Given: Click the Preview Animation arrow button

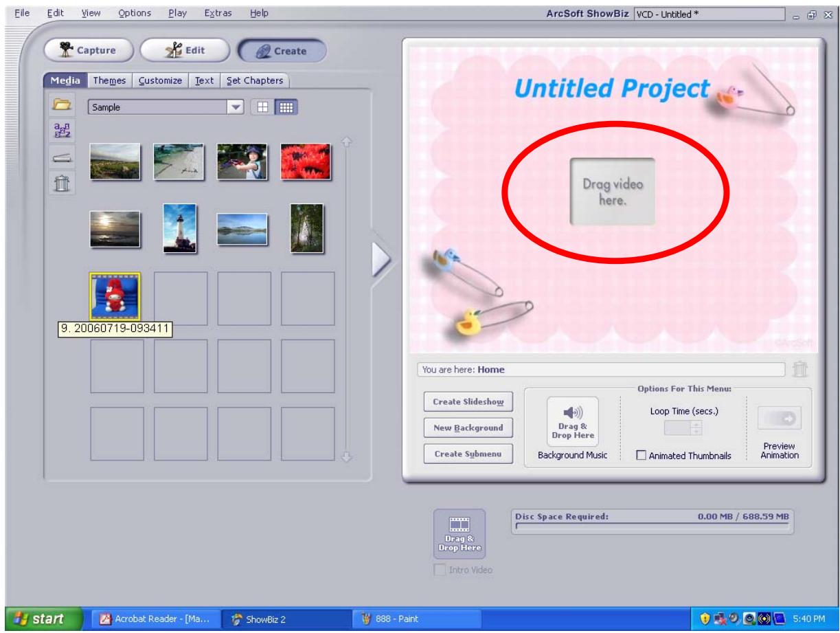Looking at the screenshot, I should point(779,419).
